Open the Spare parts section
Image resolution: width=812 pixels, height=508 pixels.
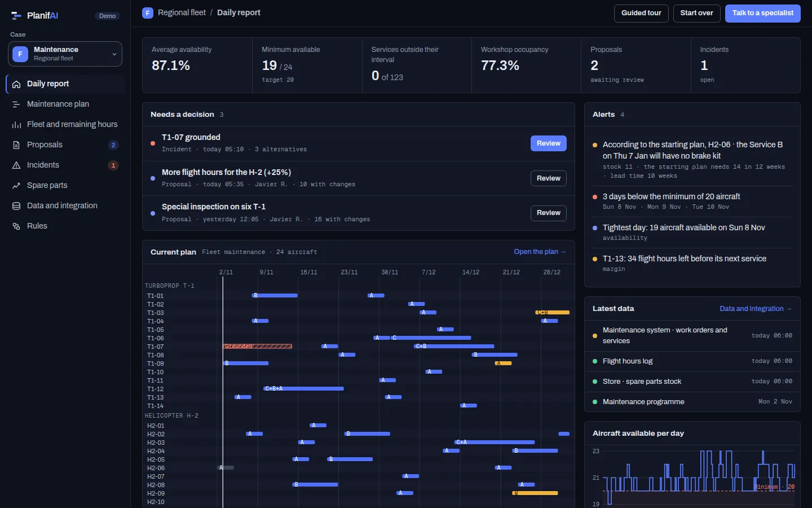tap(65, 185)
